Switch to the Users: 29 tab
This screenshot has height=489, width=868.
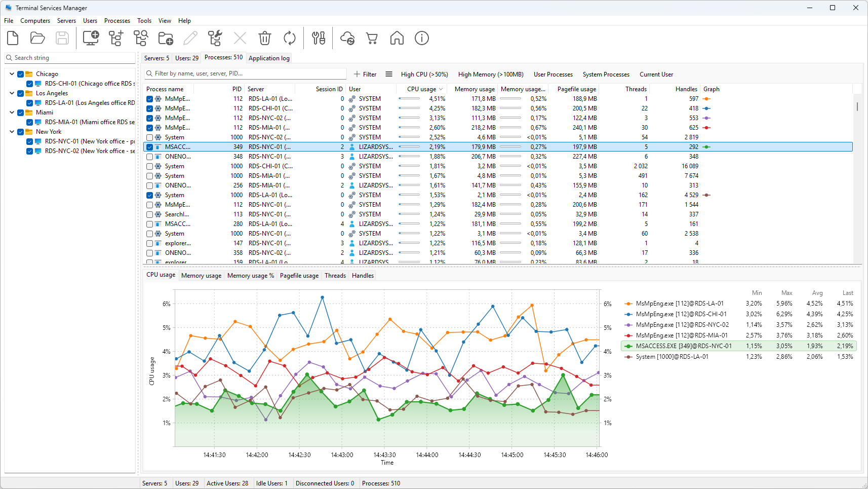point(187,58)
